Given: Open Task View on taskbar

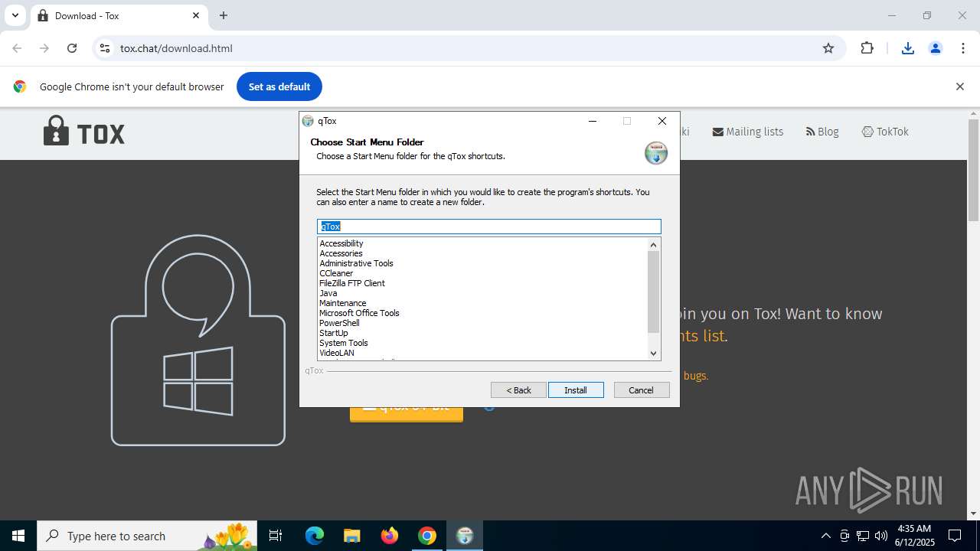Looking at the screenshot, I should point(276,536).
